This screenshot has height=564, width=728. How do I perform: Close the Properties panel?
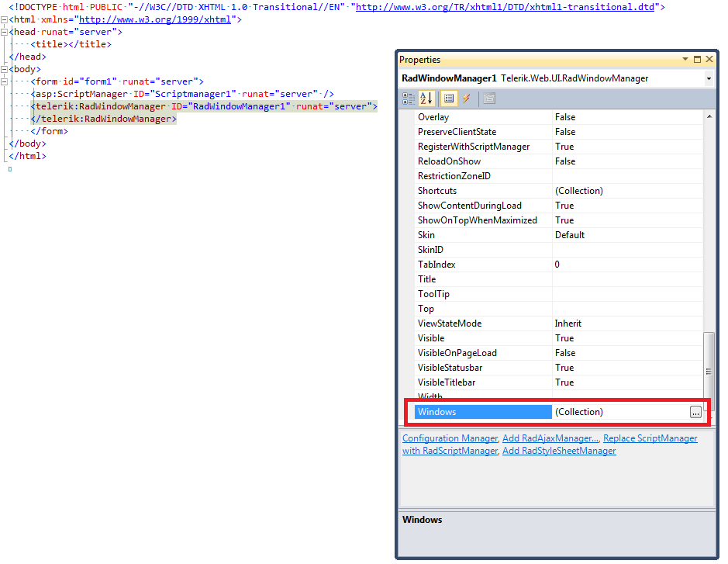(709, 59)
